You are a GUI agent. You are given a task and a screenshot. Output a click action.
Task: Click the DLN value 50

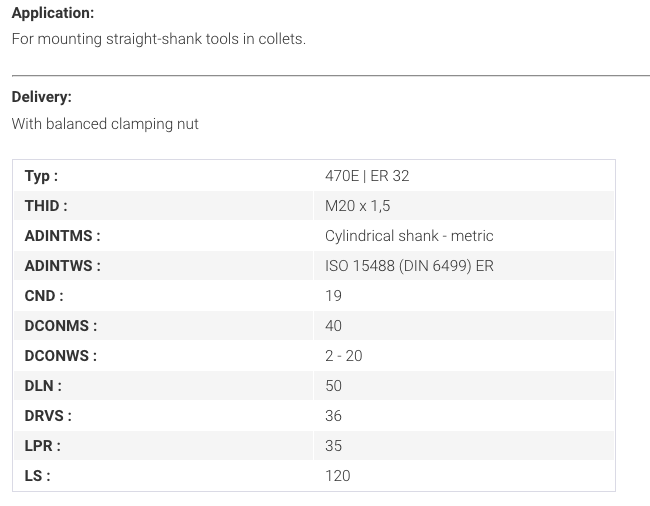click(333, 386)
